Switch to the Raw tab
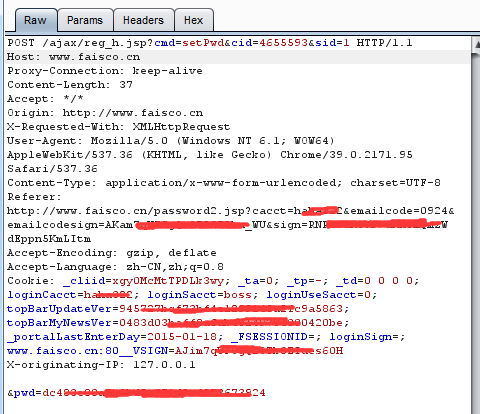 point(36,20)
